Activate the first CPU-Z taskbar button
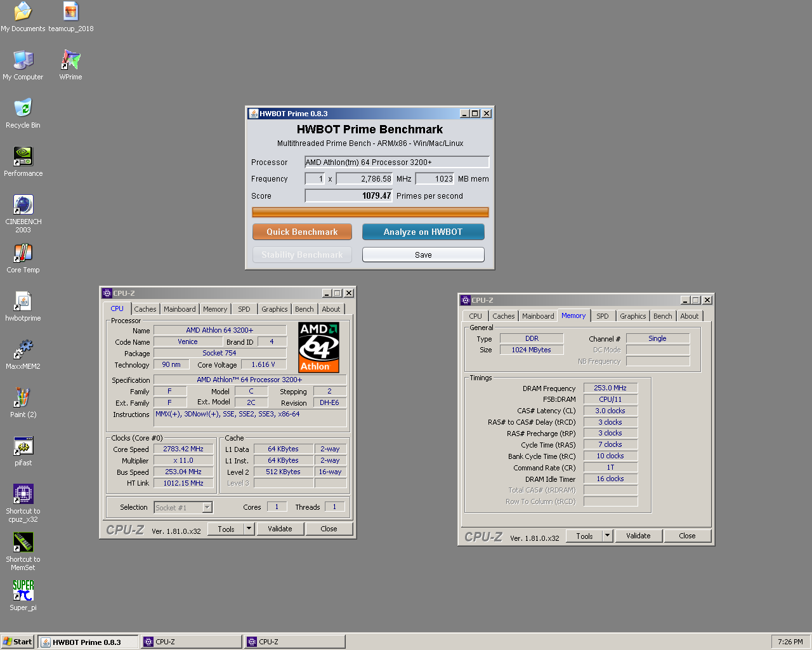This screenshot has height=650, width=812. (192, 642)
